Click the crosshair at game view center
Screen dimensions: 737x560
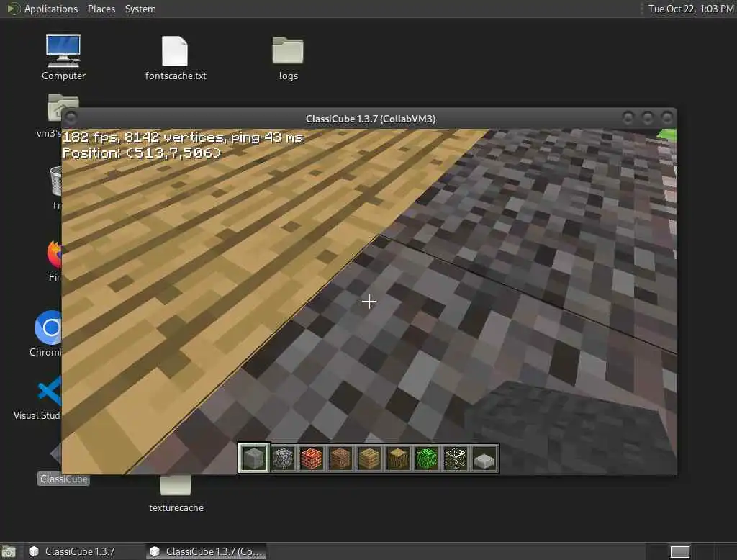(x=369, y=302)
